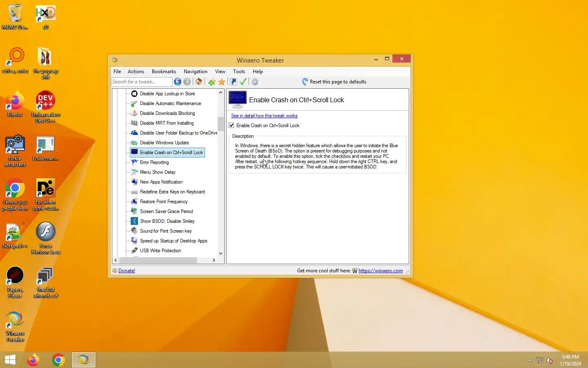Select Speed up Startup of Desktop Apps
This screenshot has width=588, height=368.
(x=174, y=241)
